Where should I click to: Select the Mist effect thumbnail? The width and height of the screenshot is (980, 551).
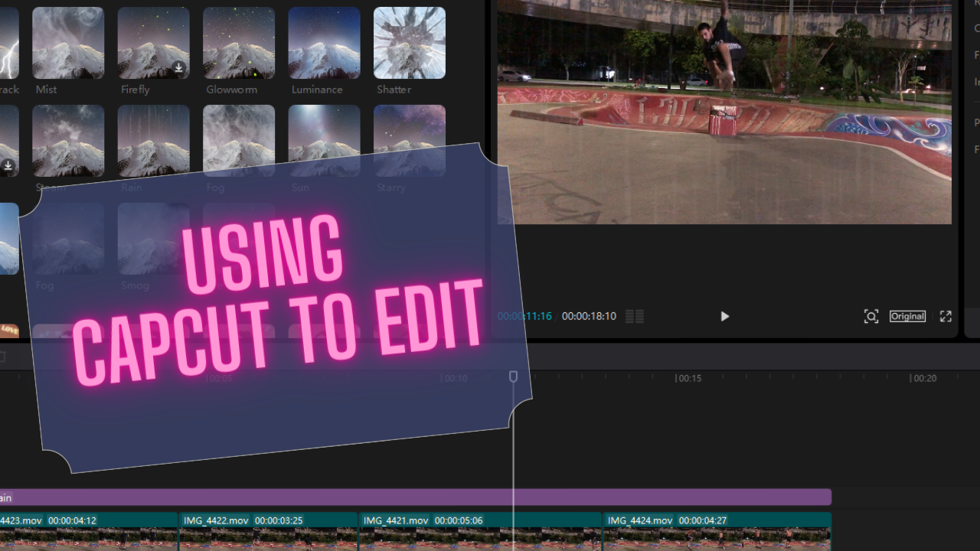pos(68,43)
